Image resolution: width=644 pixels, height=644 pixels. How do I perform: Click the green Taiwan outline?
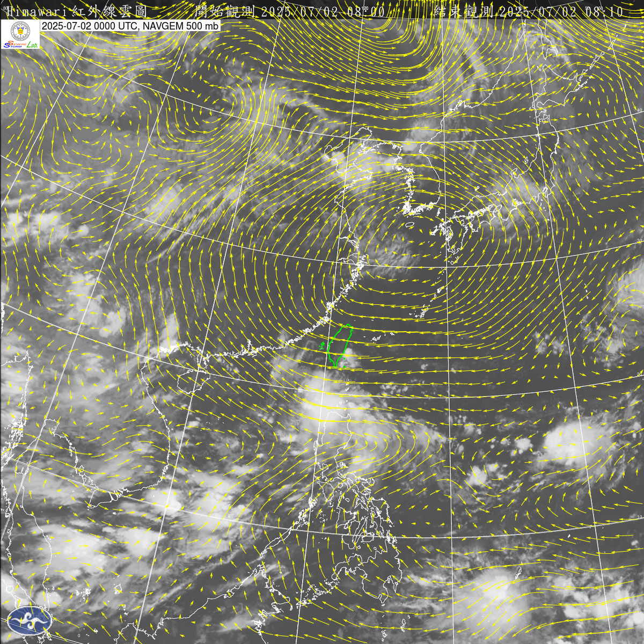point(340,346)
